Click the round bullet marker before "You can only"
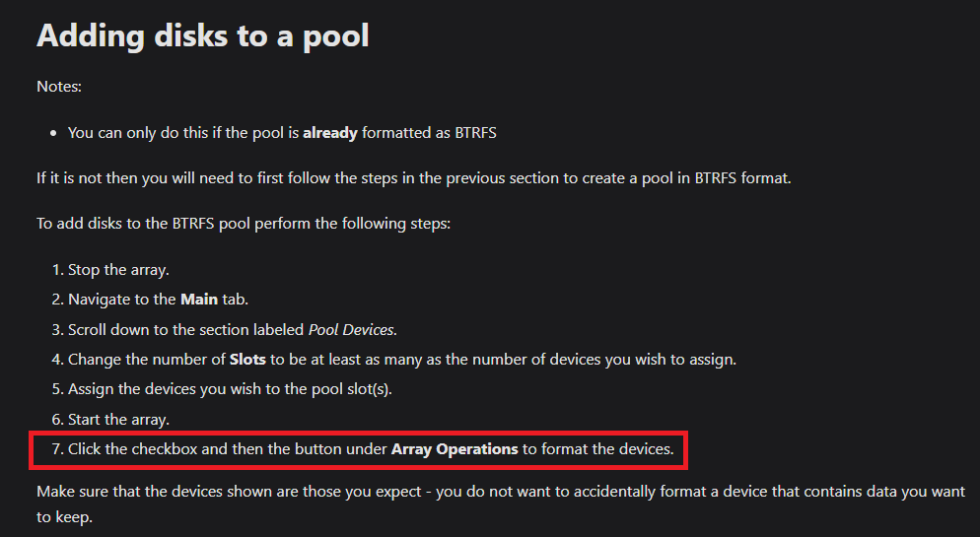Screen dimensions: 980x537 point(54,133)
